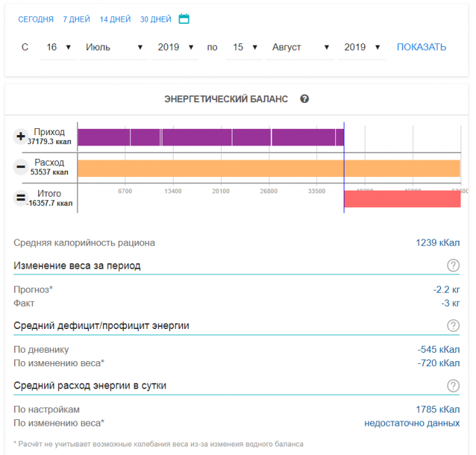The image size is (476, 455).
Task: Switch to the 7 ДНЕЙ period
Action: [x=76, y=20]
